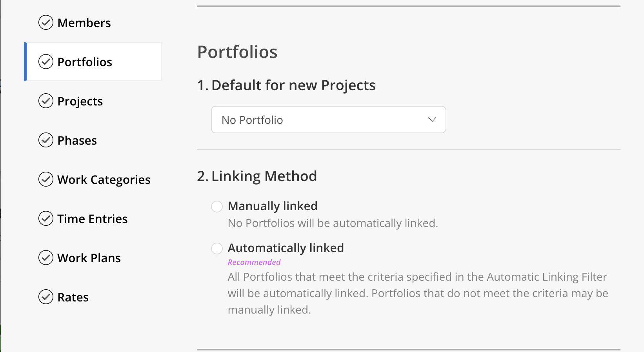This screenshot has height=352, width=644.
Task: Choose the Automatically linked option label
Action: (x=286, y=248)
